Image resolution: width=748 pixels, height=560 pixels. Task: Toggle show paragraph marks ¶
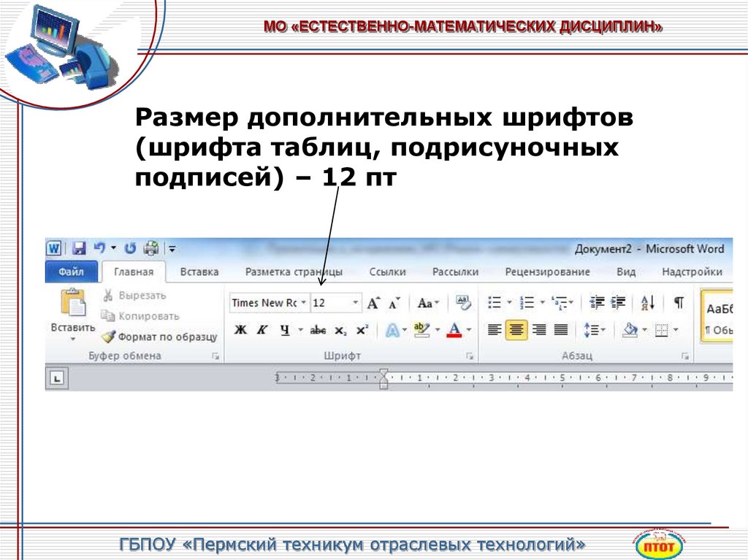coord(679,302)
